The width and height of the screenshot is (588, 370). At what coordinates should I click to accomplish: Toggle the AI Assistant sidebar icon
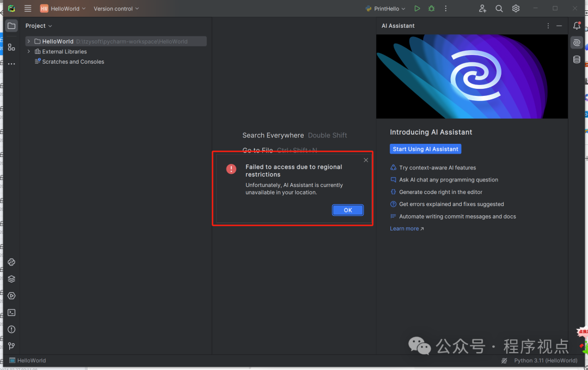[x=577, y=43]
